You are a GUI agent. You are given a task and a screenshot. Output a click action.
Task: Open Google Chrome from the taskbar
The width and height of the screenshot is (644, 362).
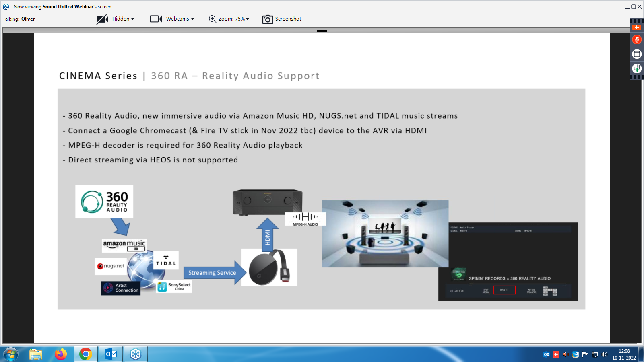[85, 354]
